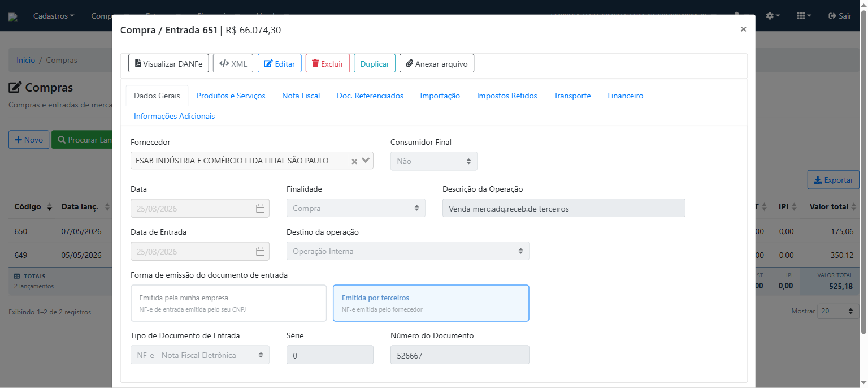Screen dimensions: 868x388
Task: Click the Duplicar button
Action: (x=375, y=63)
